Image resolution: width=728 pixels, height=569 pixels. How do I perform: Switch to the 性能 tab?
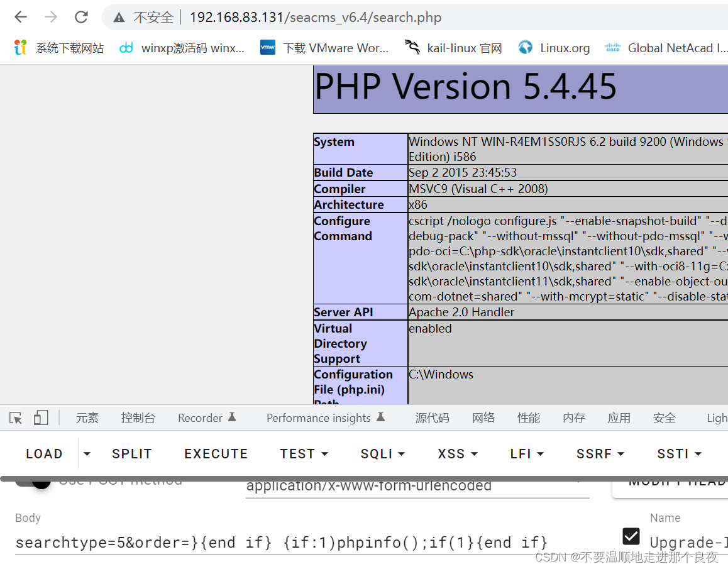click(529, 417)
